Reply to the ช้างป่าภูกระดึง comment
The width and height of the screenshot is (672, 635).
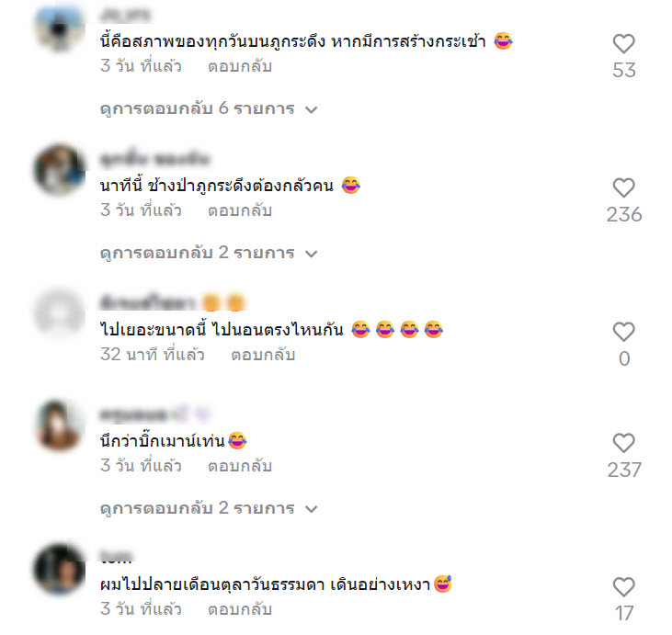click(240, 210)
